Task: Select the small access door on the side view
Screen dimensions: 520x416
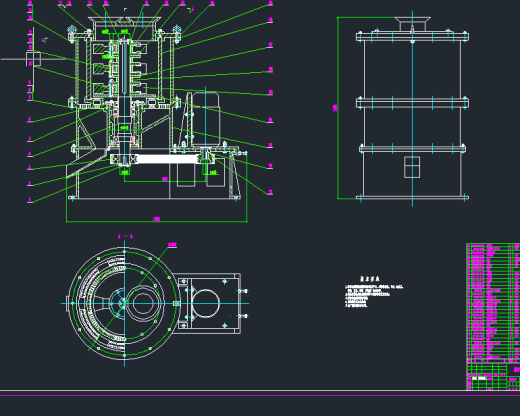Action: pyautogui.click(x=412, y=167)
